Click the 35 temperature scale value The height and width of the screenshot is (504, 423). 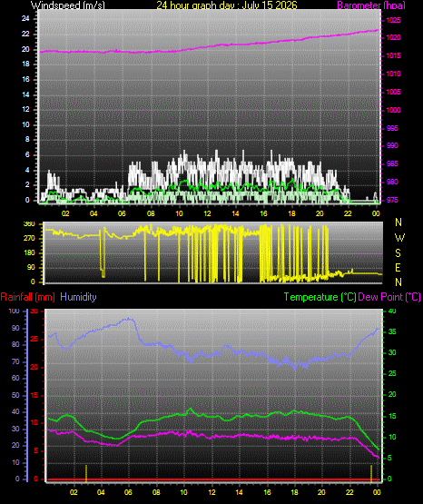(x=392, y=332)
